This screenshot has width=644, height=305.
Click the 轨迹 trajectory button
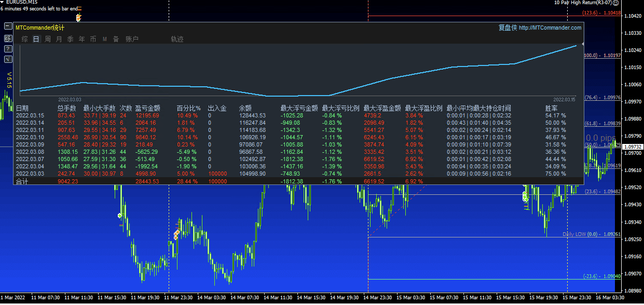pyautogui.click(x=177, y=39)
